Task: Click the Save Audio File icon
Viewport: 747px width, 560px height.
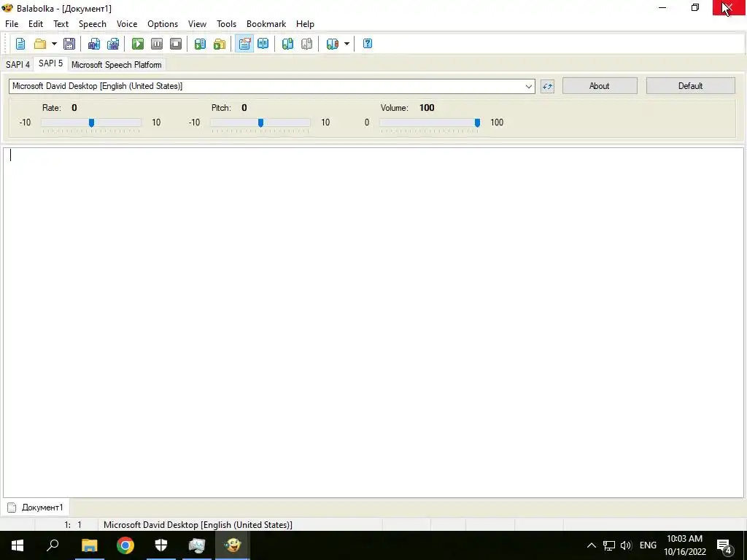Action: click(94, 44)
